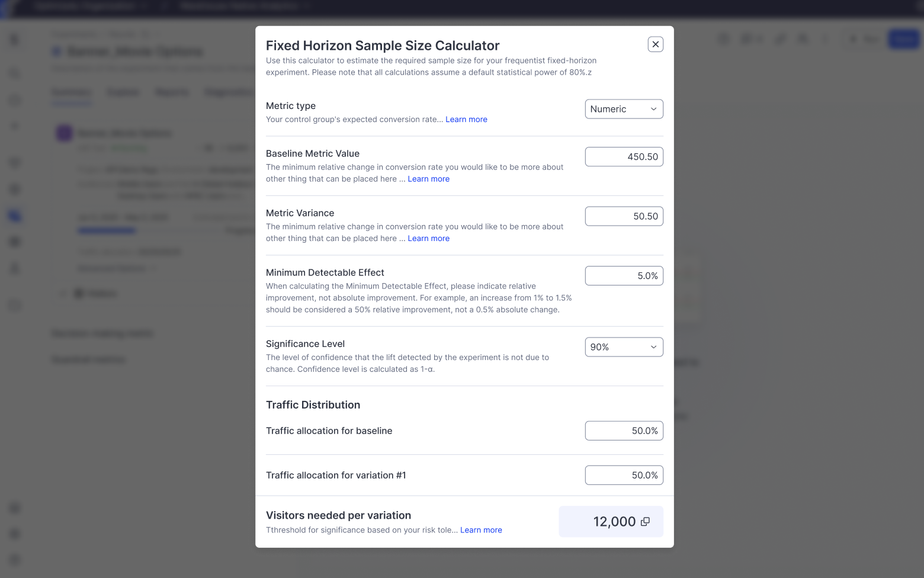Click Learn more beside Visitors needed description
This screenshot has height=578, width=924.
click(481, 530)
